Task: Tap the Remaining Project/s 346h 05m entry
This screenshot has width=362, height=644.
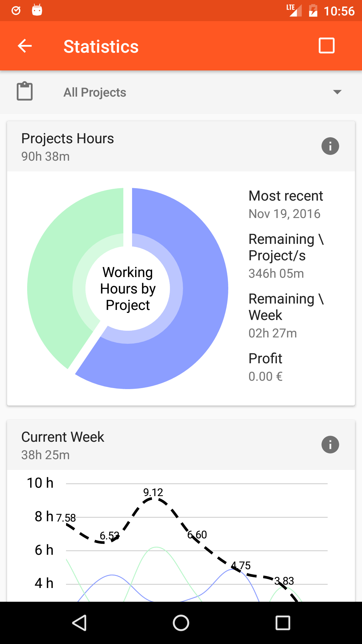Action: pyautogui.click(x=286, y=256)
